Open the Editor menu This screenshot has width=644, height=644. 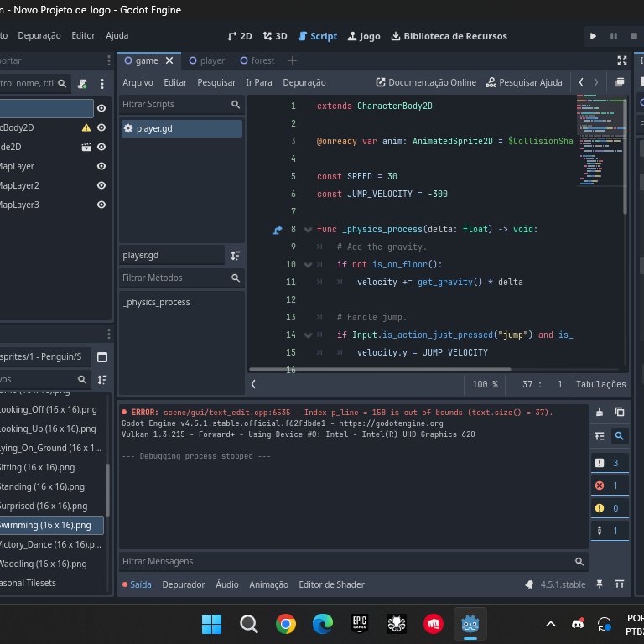(x=83, y=36)
